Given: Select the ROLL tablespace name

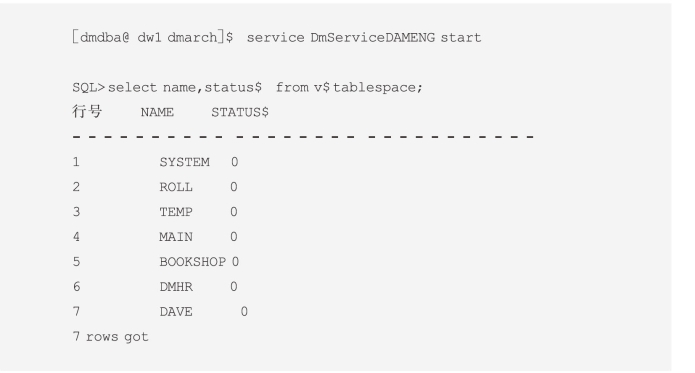Looking at the screenshot, I should 176,187.
